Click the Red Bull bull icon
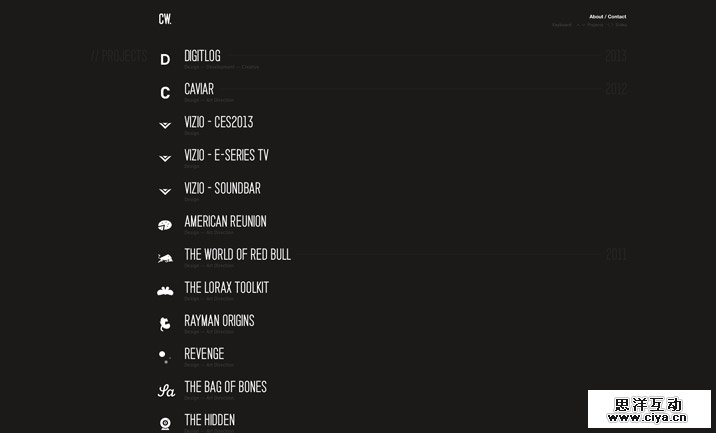Viewport: 716px width, 433px height. pyautogui.click(x=165, y=258)
